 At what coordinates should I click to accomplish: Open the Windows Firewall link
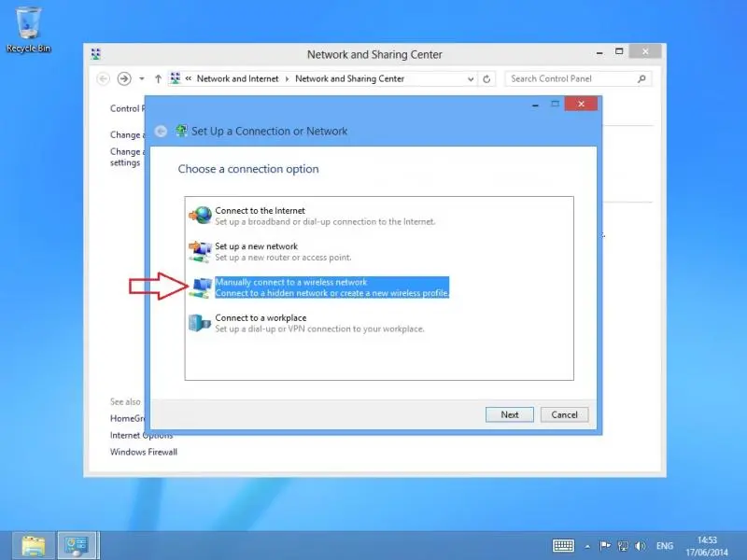pos(144,453)
